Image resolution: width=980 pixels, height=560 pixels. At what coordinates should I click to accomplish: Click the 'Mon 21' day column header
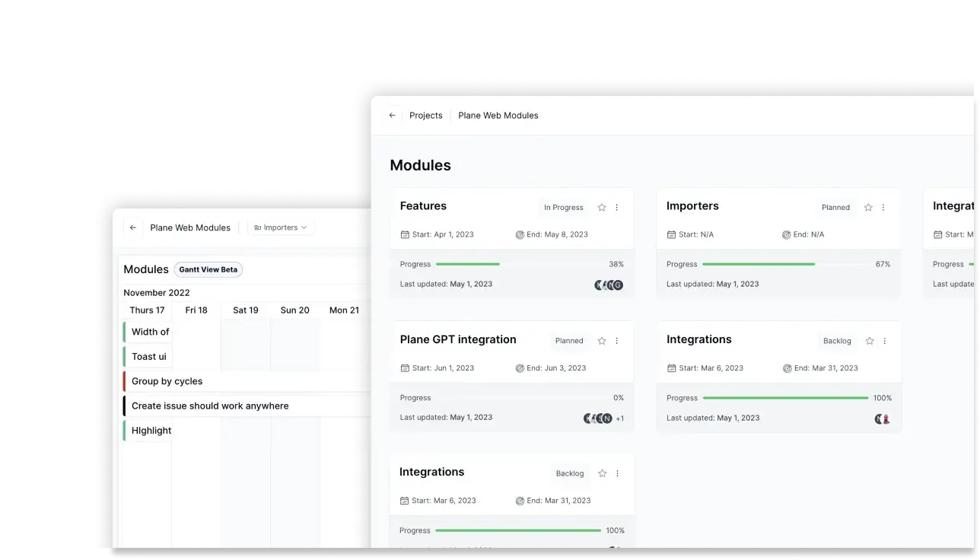344,310
